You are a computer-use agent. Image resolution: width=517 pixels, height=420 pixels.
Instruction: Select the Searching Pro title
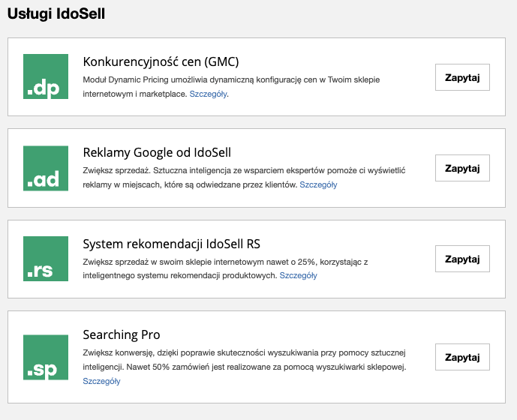(122, 334)
